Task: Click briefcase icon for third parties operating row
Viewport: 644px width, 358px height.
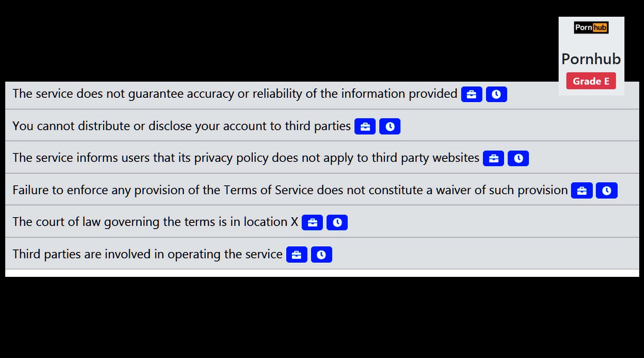Action: coord(297,255)
